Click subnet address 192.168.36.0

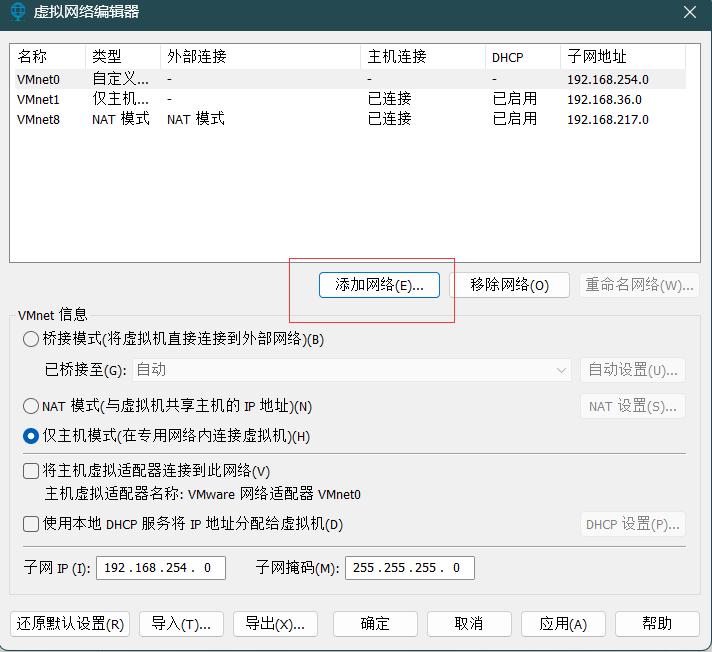604,99
